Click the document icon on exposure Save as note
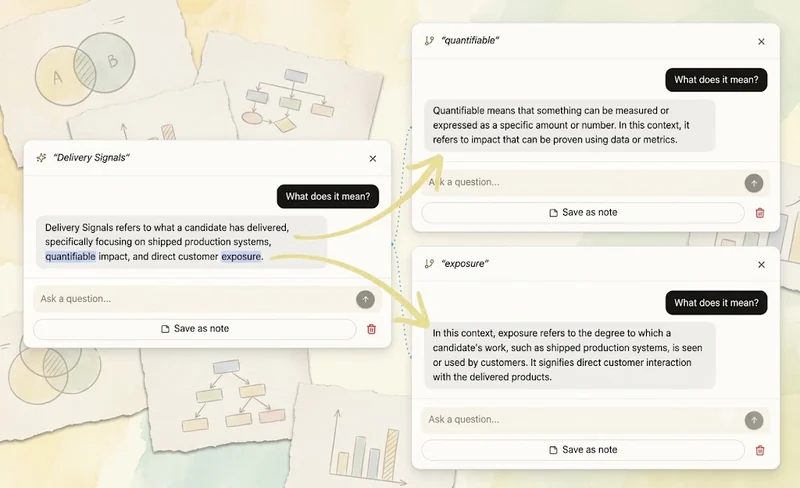This screenshot has width=800, height=488. pos(554,450)
